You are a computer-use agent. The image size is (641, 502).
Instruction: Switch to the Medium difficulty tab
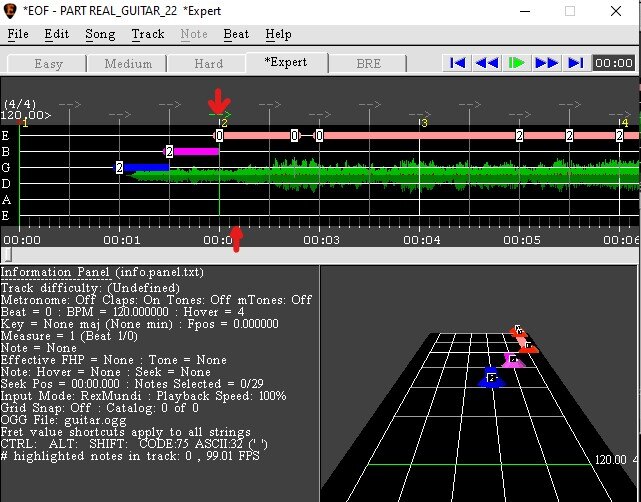[128, 64]
